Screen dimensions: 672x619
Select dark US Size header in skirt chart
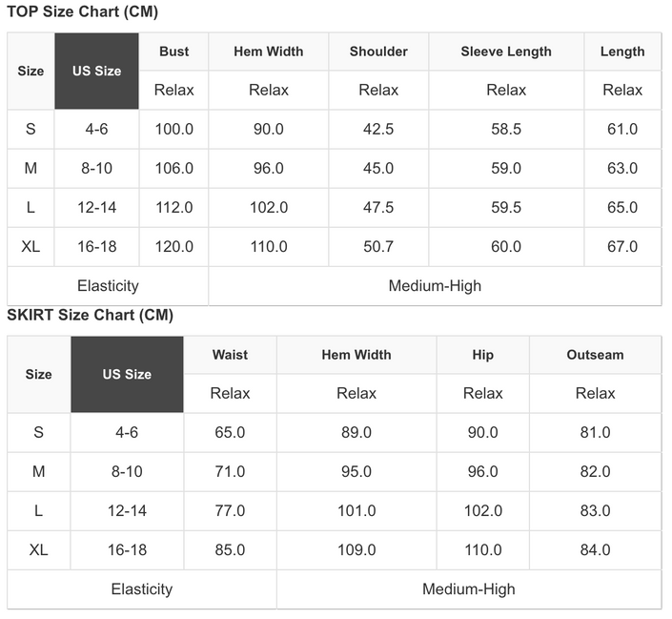coord(127,374)
